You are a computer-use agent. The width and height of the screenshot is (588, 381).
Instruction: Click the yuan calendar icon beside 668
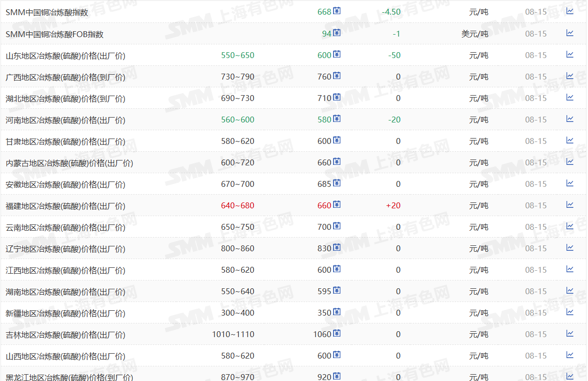(x=336, y=11)
